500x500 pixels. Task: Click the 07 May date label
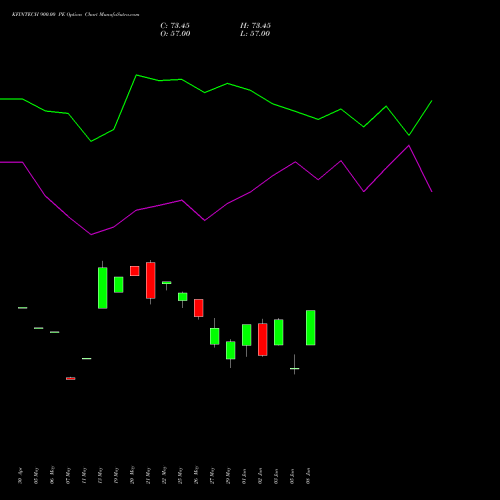click(68, 475)
